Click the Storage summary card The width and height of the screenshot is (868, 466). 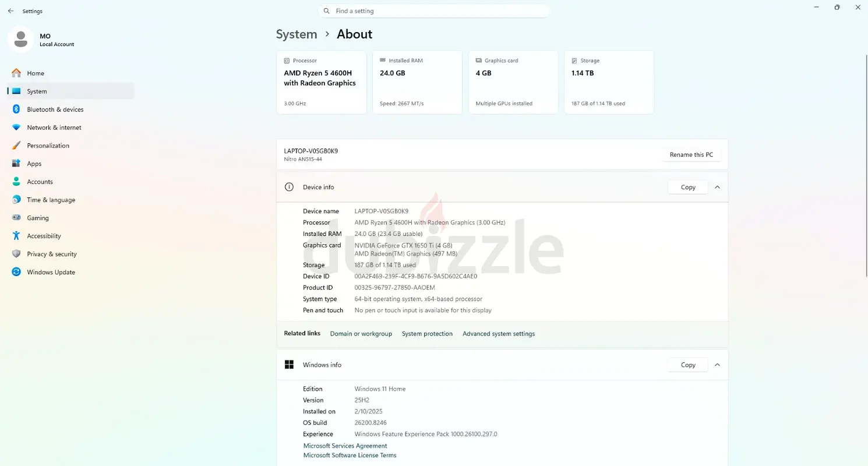coord(609,82)
